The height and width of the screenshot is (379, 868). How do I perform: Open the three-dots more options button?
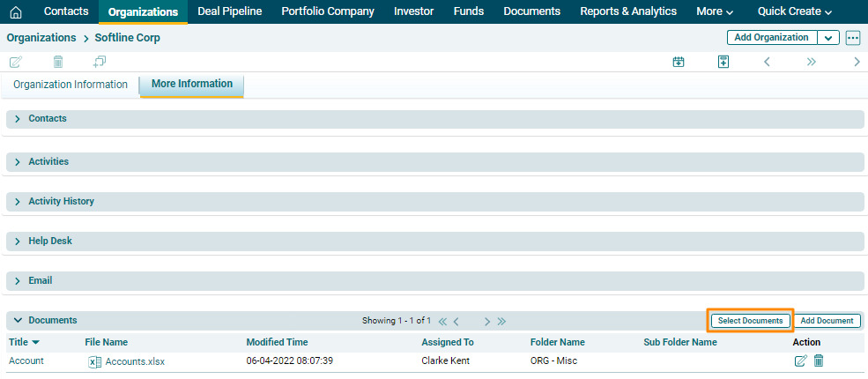(852, 38)
